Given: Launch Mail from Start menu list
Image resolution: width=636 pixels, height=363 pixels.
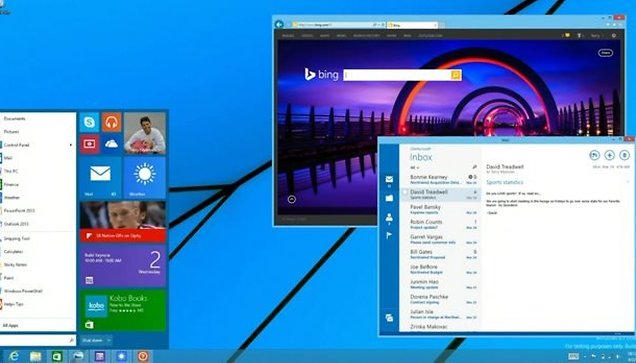Looking at the screenshot, I should [x=8, y=158].
